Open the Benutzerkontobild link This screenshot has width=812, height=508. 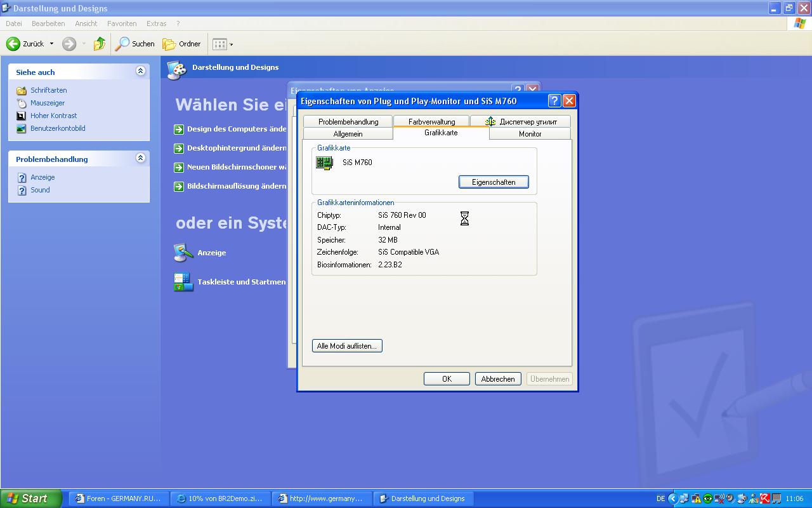tap(58, 128)
